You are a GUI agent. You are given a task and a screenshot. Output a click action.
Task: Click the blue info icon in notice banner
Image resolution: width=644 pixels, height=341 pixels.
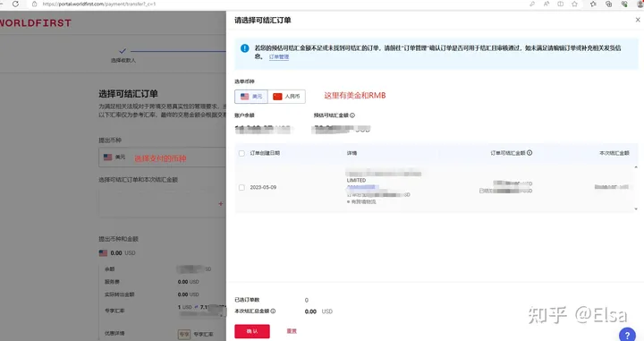click(245, 48)
